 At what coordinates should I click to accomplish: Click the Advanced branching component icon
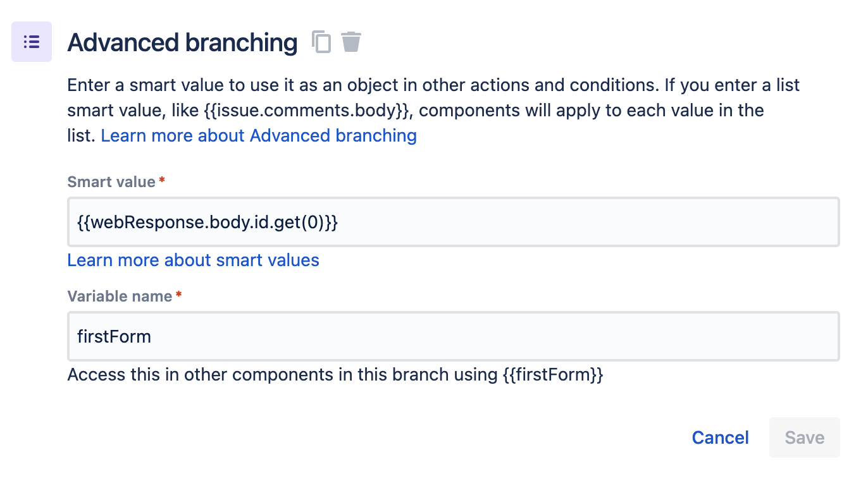[32, 41]
